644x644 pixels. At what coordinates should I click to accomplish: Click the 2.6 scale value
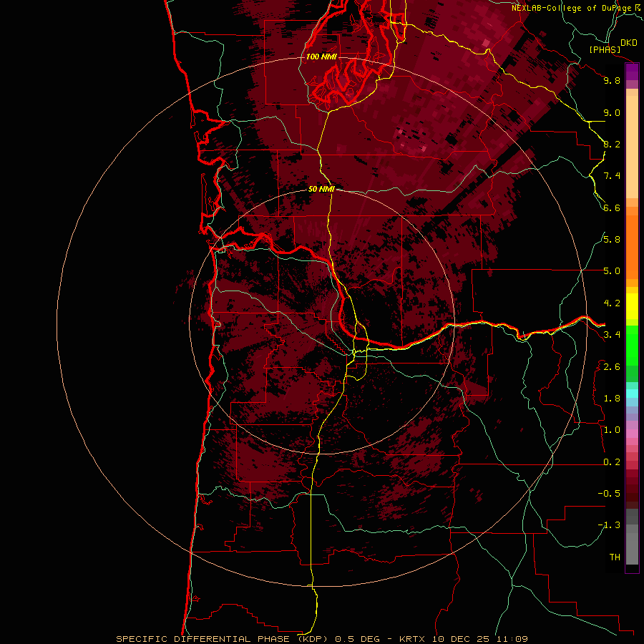pyautogui.click(x=612, y=367)
